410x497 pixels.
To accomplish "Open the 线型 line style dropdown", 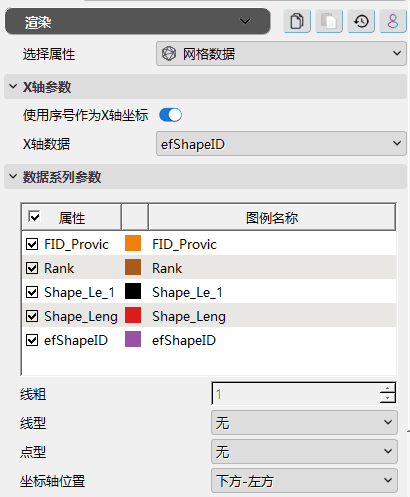I will pyautogui.click(x=304, y=423).
